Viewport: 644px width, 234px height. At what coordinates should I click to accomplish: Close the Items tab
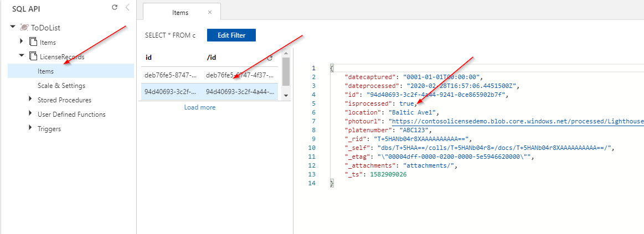coord(210,12)
